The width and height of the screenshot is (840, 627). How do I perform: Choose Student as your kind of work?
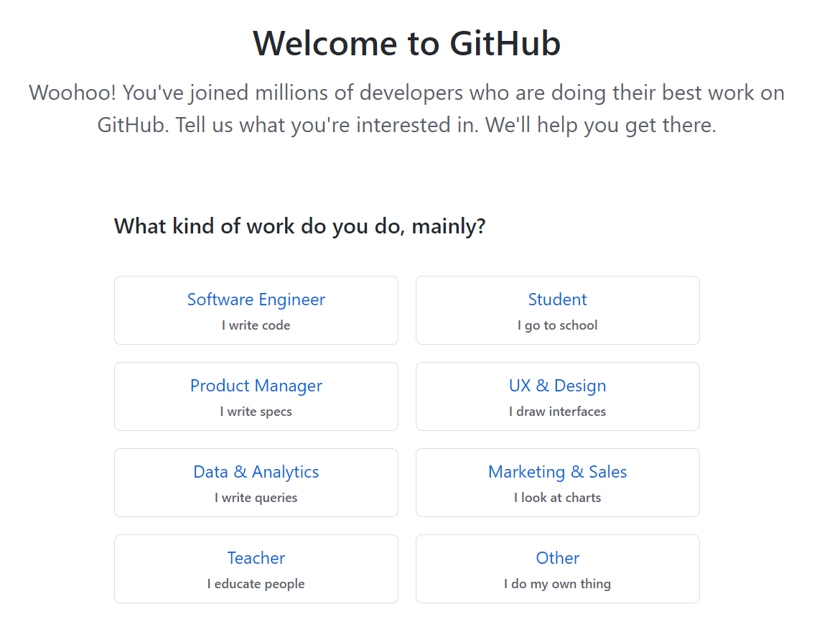[557, 310]
